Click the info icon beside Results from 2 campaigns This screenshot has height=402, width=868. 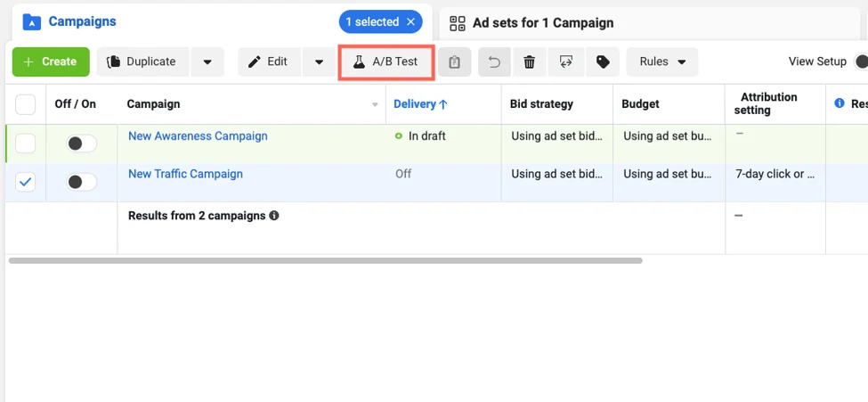point(273,216)
